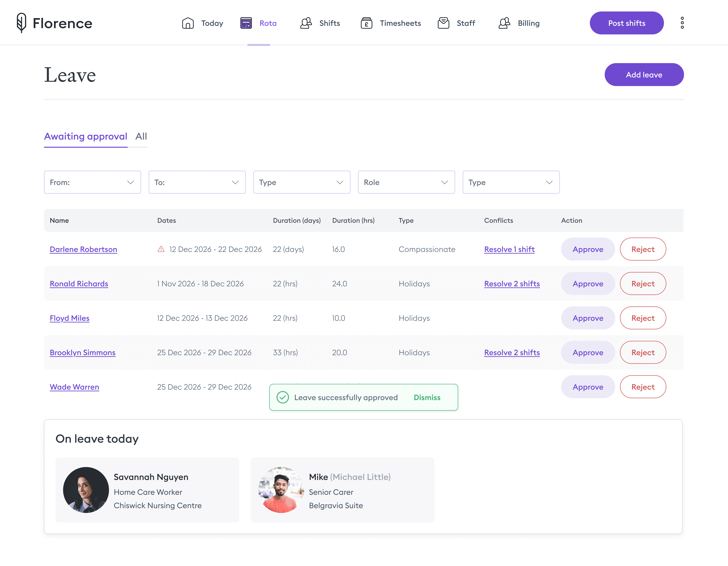Reject Brooklyn Simmons' leave request

coord(643,352)
